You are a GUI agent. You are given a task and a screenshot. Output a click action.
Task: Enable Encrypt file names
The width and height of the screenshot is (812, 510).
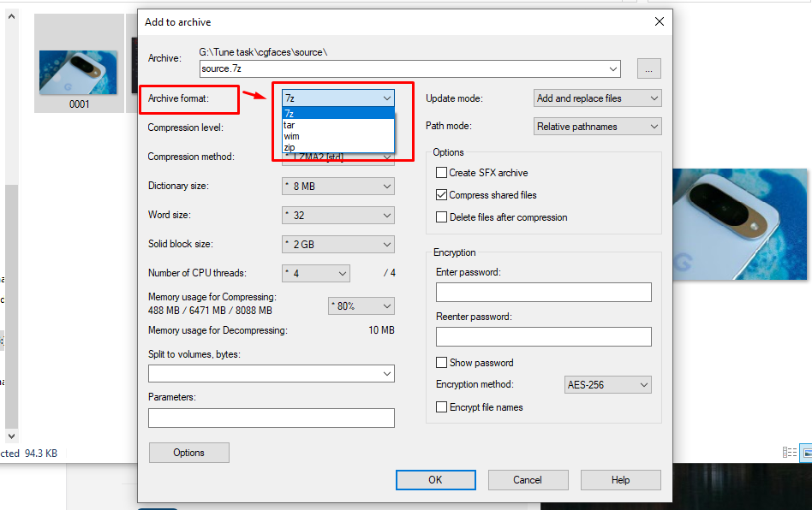coord(441,406)
